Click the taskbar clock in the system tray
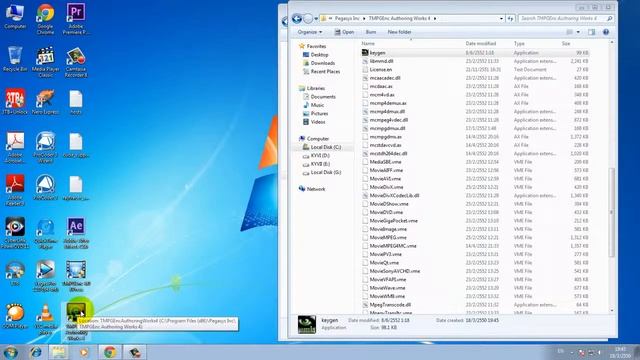 pyautogui.click(x=620, y=353)
